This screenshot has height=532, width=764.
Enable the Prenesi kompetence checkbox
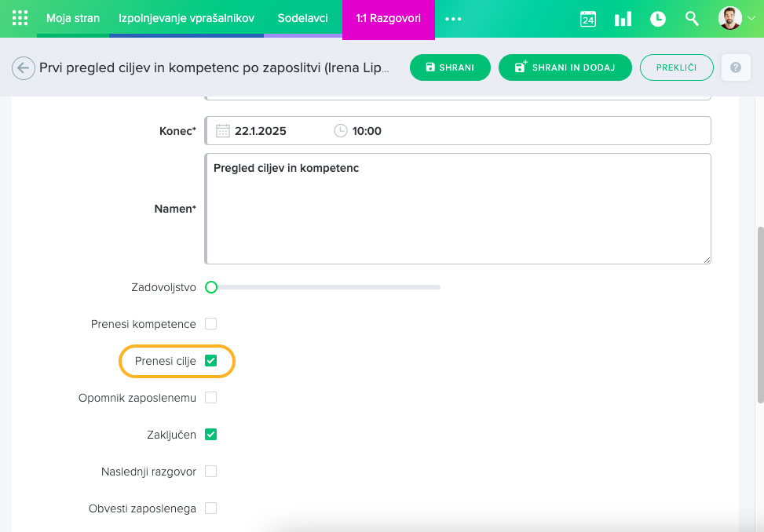tap(210, 324)
